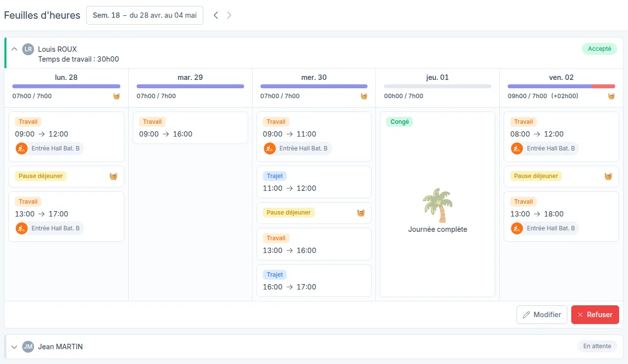Click worker icon on Monday 09:00 site chip
Viewport: 628px width, 364px height.
click(22, 148)
